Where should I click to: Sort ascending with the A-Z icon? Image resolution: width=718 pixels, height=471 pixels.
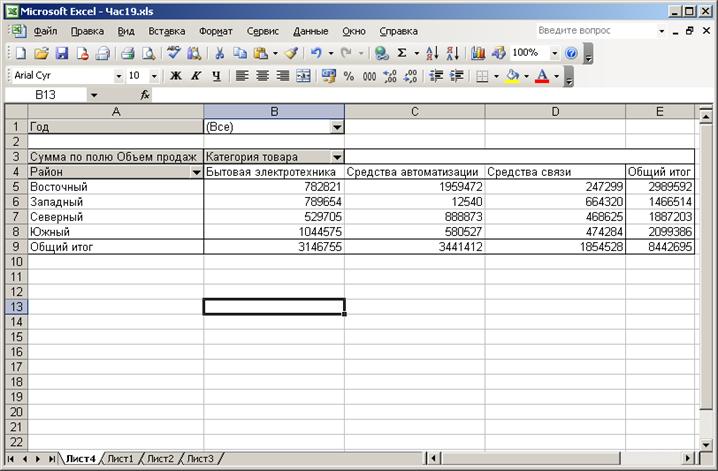click(x=432, y=54)
